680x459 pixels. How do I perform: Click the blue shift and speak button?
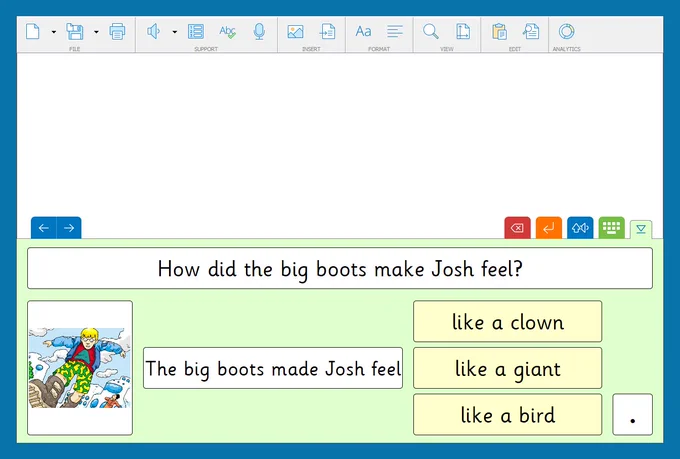tap(580, 228)
